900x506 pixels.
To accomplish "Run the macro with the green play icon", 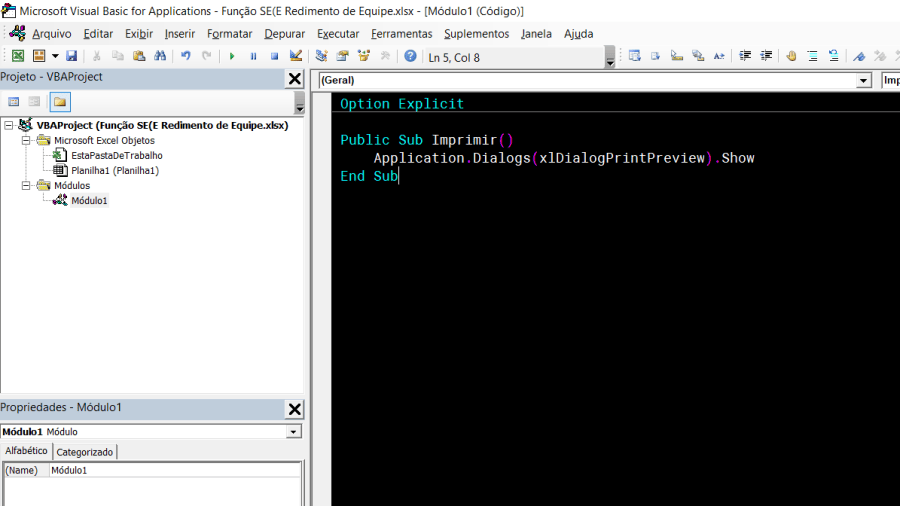I will pyautogui.click(x=232, y=56).
